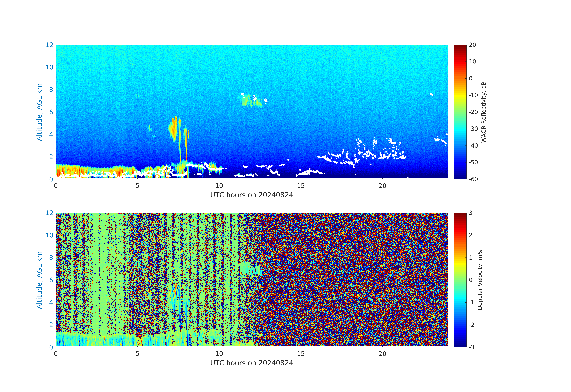Screen dimensions: 571x392
Task: Click the bottom plot x-axis title
Action: tap(251, 363)
